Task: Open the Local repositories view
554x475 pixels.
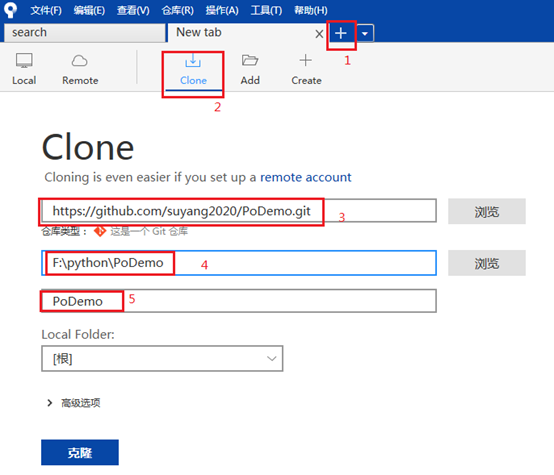Action: click(x=24, y=69)
